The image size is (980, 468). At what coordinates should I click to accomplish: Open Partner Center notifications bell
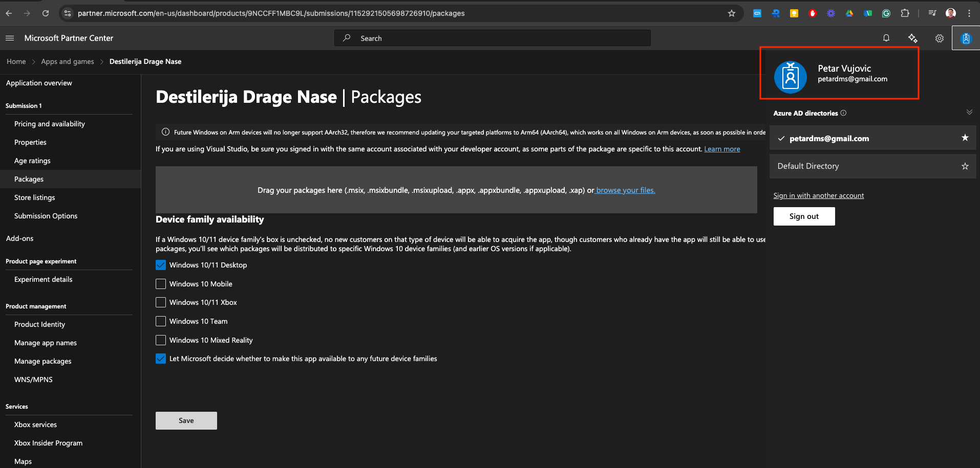pyautogui.click(x=886, y=38)
